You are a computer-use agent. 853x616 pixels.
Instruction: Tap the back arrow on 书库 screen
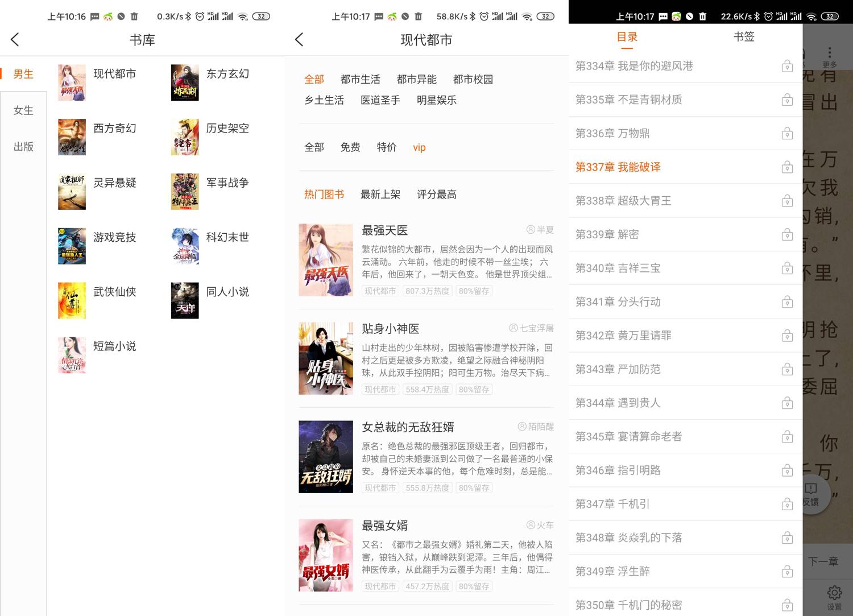[x=15, y=39]
